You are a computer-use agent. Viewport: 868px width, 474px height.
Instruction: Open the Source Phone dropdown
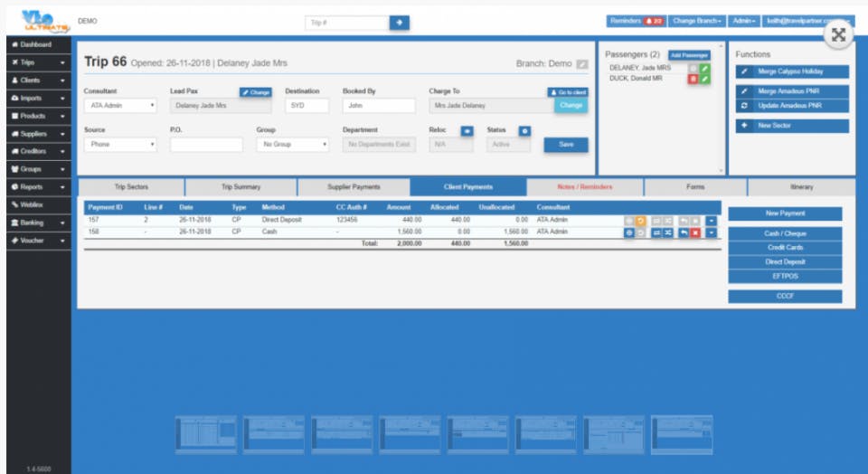coord(120,145)
